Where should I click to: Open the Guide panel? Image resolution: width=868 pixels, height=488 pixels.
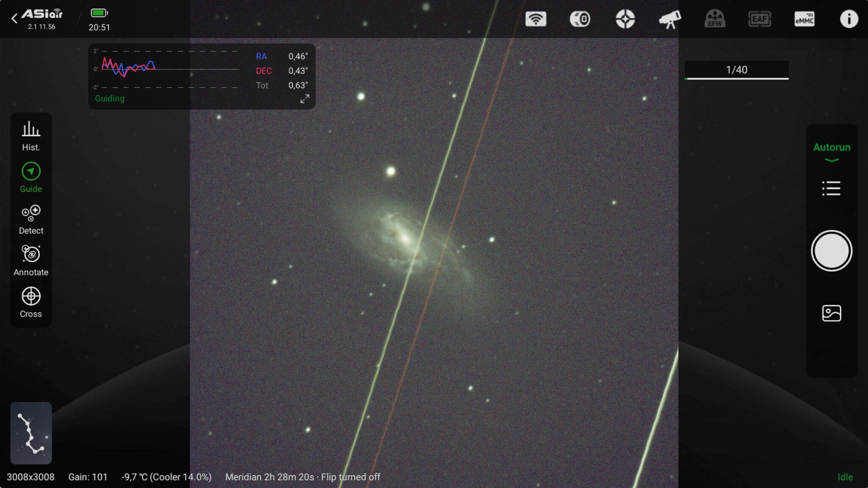31,177
